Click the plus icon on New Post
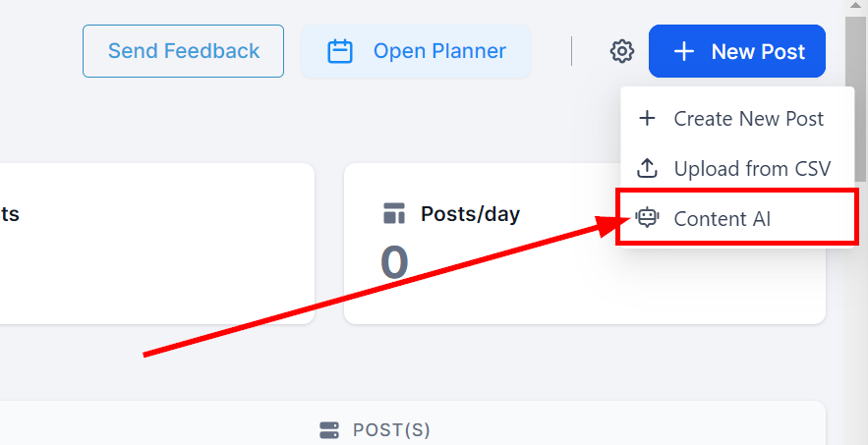 pos(684,51)
